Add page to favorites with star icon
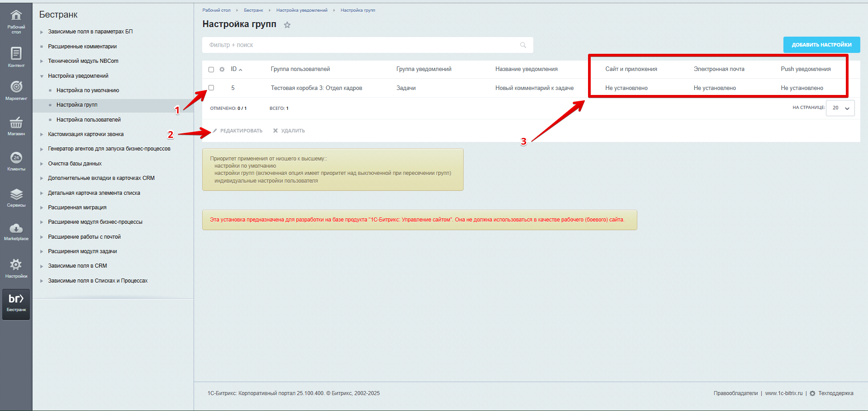Image resolution: width=868 pixels, height=411 pixels. pos(287,25)
